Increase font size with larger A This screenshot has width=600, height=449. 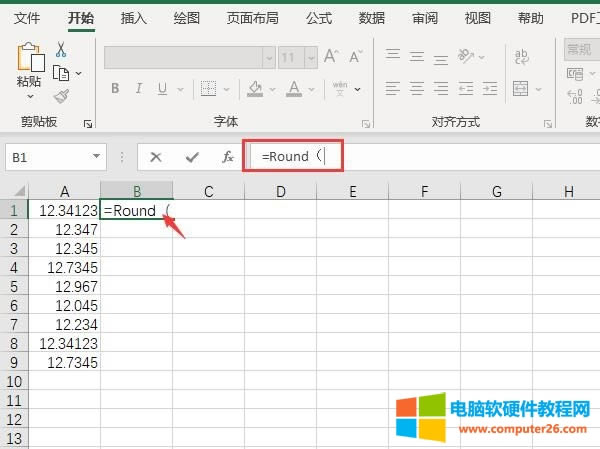331,57
